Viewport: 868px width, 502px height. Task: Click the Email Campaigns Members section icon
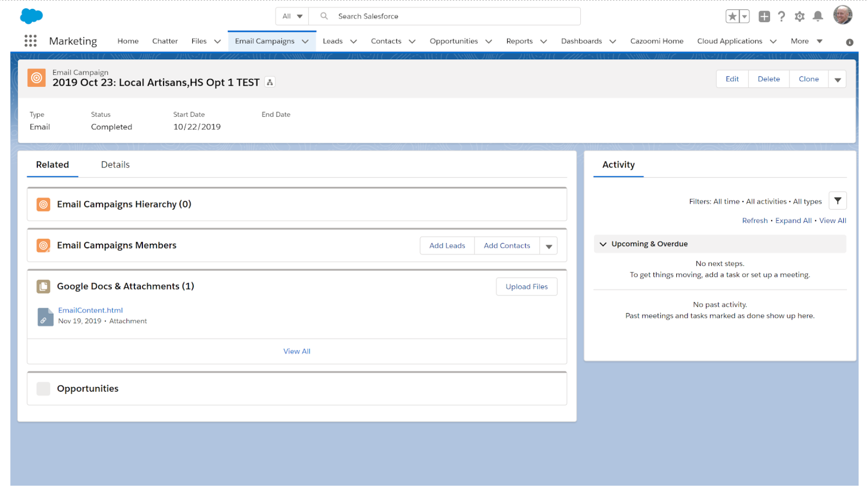pos(43,245)
